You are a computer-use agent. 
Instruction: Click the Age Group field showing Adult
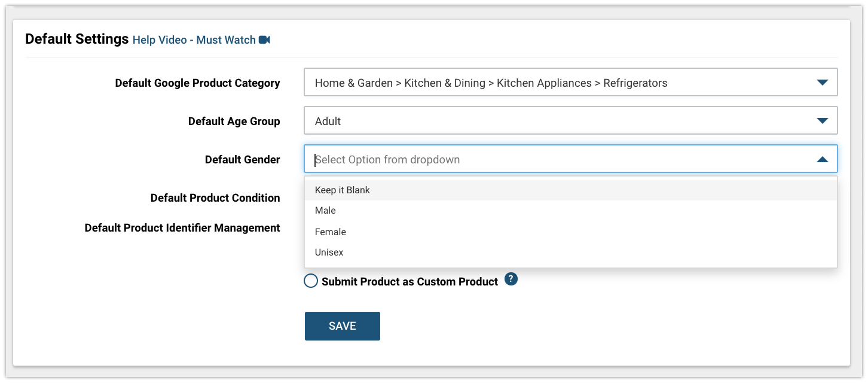pyautogui.click(x=570, y=121)
